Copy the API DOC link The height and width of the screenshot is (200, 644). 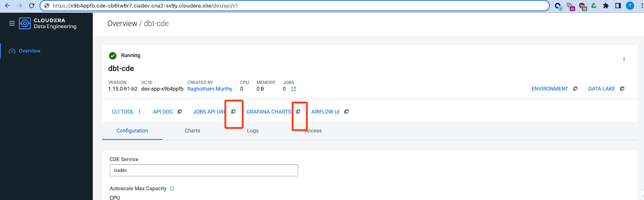click(180, 112)
